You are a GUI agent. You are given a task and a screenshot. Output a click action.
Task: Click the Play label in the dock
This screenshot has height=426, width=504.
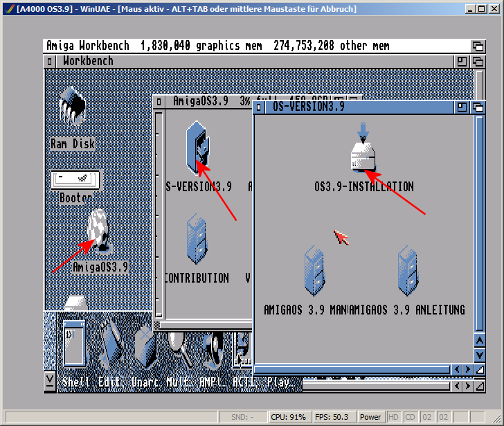[280, 382]
